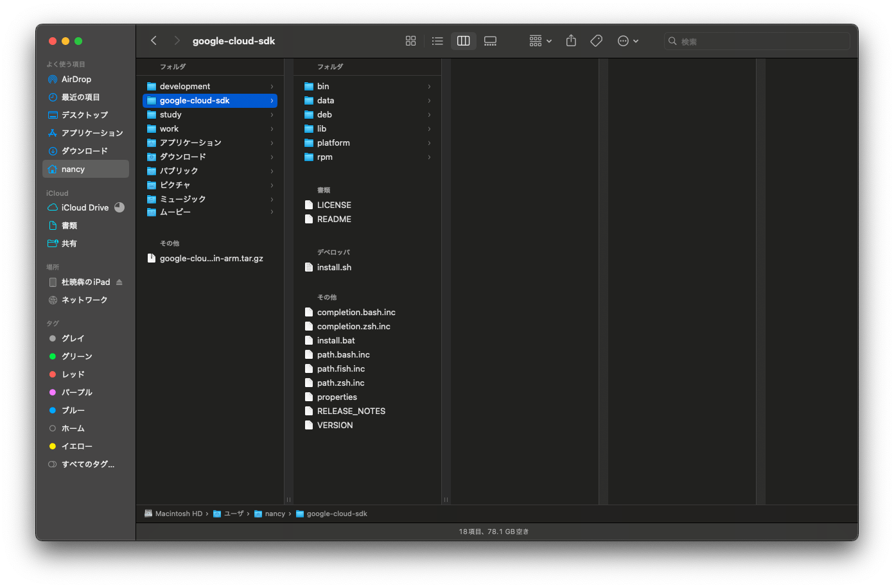Select the install.sh file
Viewport: 894px width, 588px height.
pos(367,268)
